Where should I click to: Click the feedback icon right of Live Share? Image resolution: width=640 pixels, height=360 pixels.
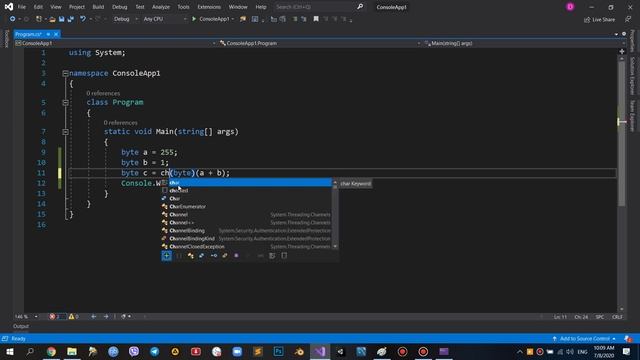click(x=628, y=20)
